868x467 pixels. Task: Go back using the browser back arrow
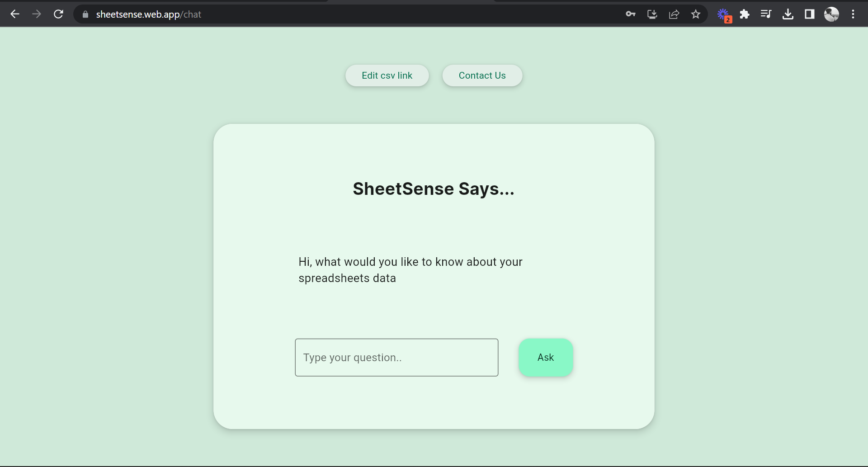(x=14, y=14)
